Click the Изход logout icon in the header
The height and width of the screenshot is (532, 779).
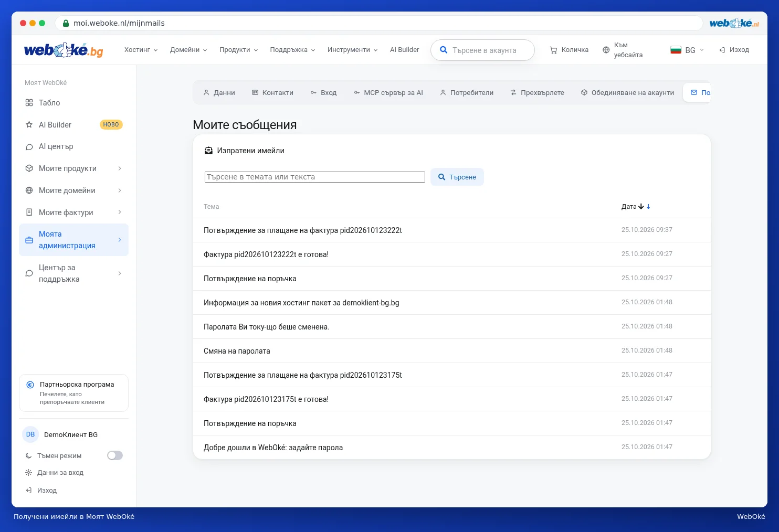pyautogui.click(x=722, y=50)
